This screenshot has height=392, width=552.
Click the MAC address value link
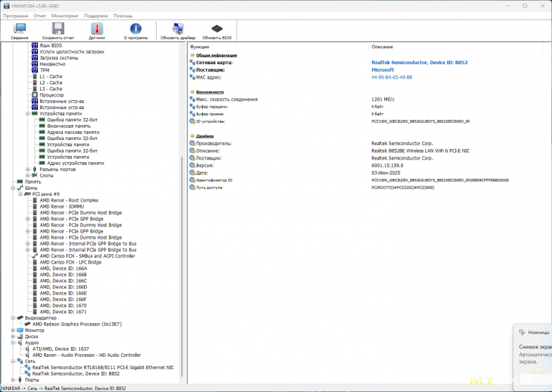pyautogui.click(x=392, y=77)
